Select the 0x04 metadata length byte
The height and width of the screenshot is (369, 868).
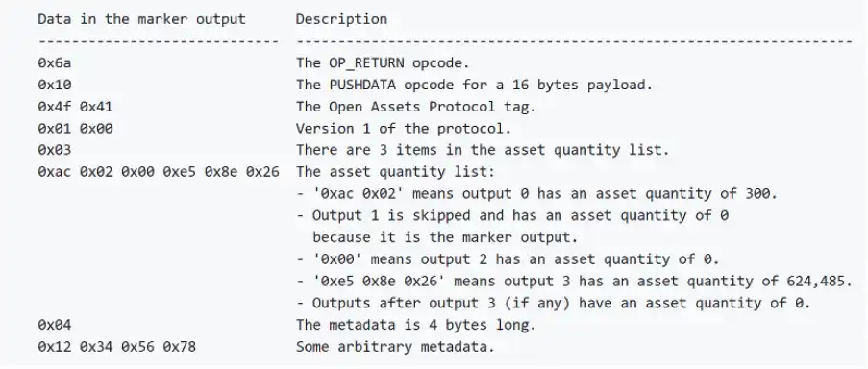tap(54, 325)
